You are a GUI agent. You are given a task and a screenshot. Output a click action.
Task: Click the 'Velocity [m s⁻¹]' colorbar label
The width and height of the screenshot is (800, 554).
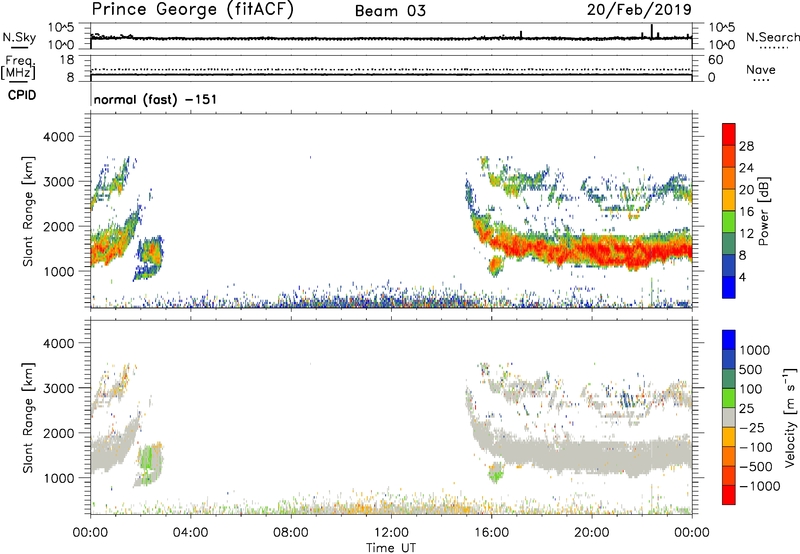pyautogui.click(x=790, y=417)
